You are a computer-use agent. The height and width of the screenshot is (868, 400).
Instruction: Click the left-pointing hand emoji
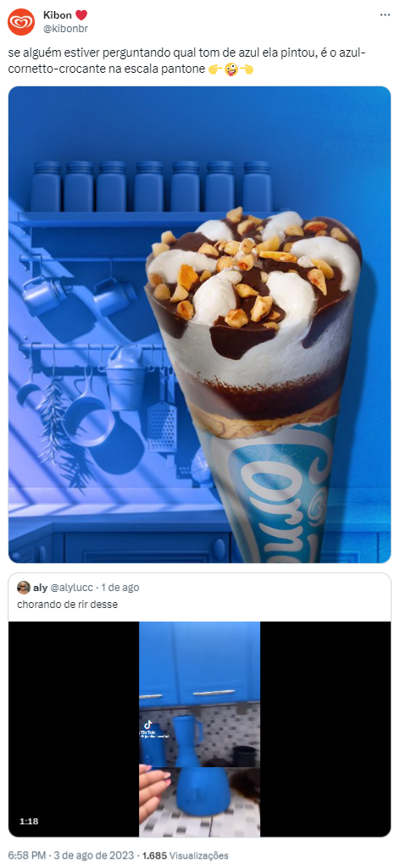[x=247, y=69]
